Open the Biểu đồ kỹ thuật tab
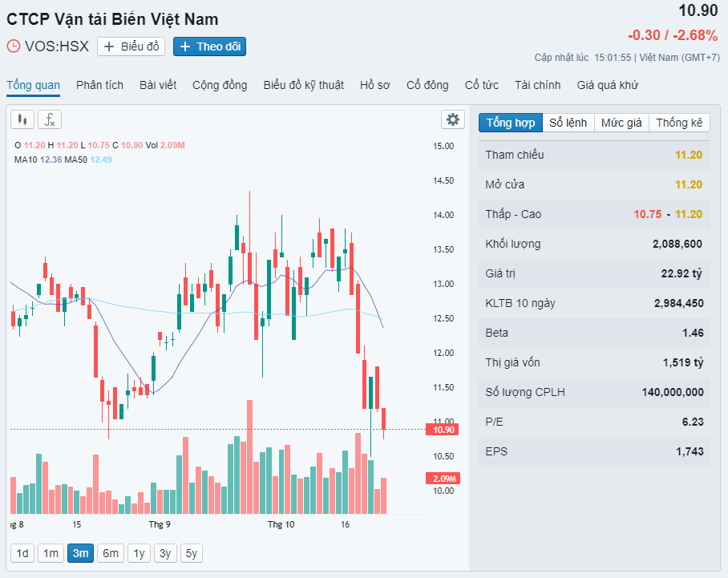 point(304,86)
